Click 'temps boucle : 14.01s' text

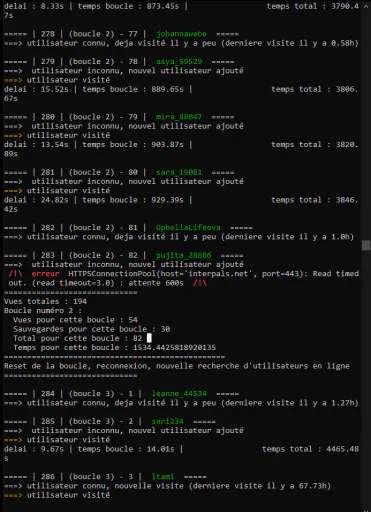coord(126,449)
